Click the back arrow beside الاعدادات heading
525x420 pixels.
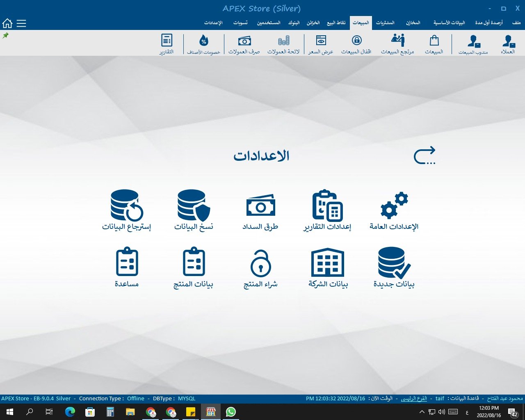[425, 155]
